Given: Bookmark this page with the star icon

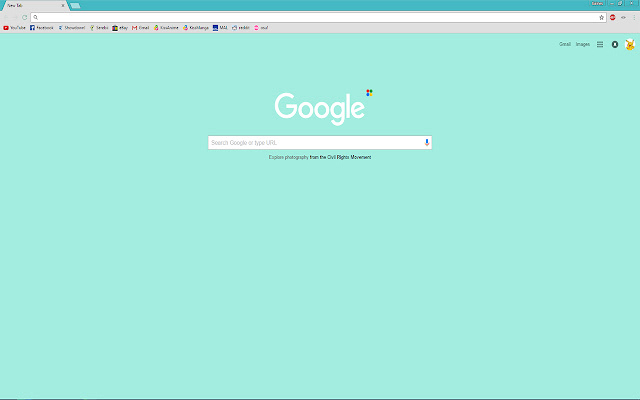Looking at the screenshot, I should click(601, 18).
